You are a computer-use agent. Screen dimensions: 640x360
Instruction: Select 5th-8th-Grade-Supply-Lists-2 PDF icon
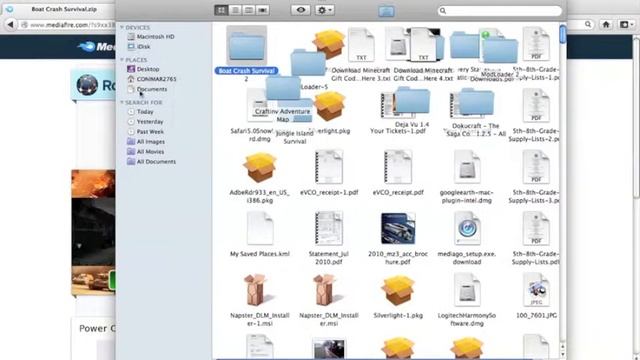click(x=536, y=105)
